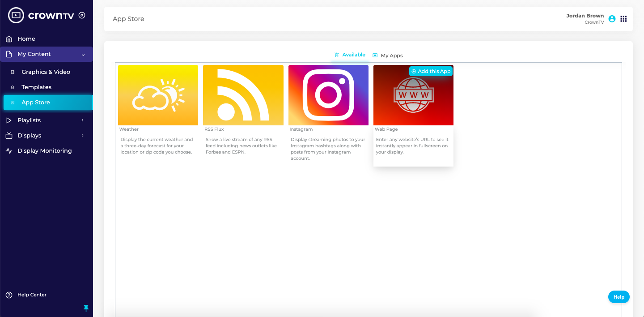This screenshot has width=644, height=317.
Task: Click the Graphics & Video icon
Action: pos(13,72)
